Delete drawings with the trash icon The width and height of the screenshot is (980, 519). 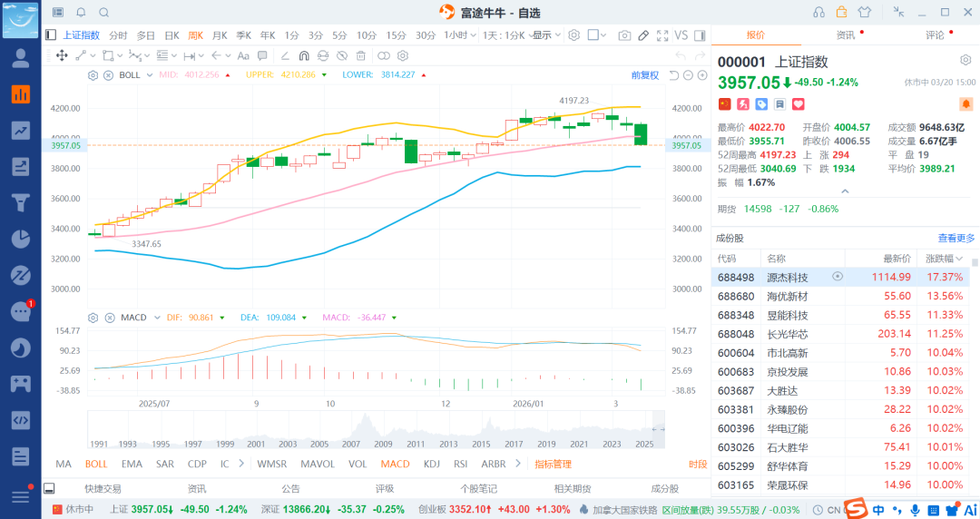[x=360, y=55]
